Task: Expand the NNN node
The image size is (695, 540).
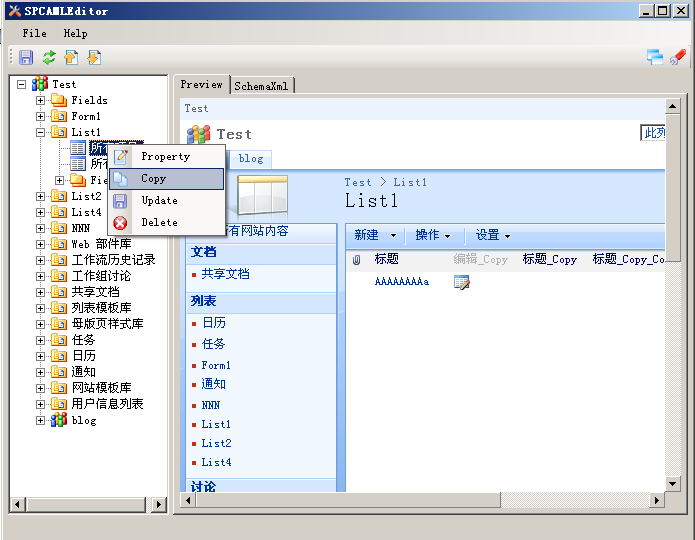Action: [x=40, y=228]
